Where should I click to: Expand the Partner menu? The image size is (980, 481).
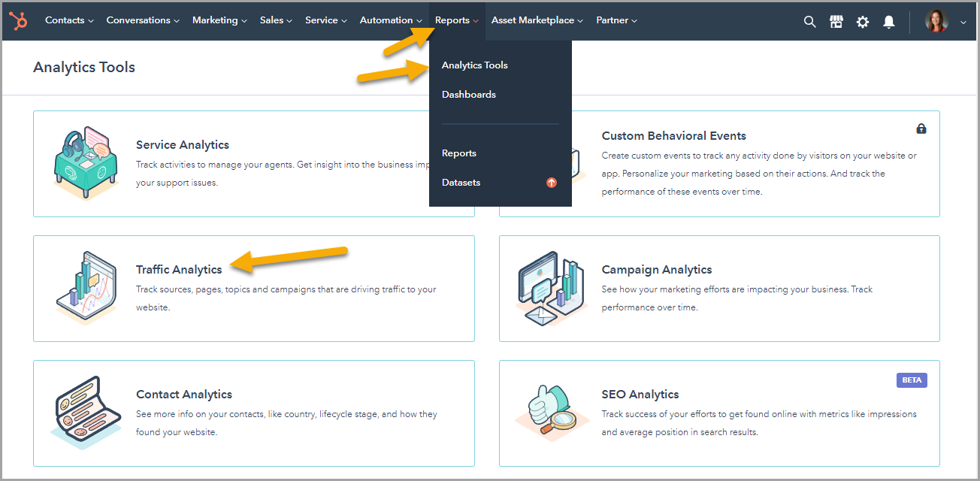[617, 20]
